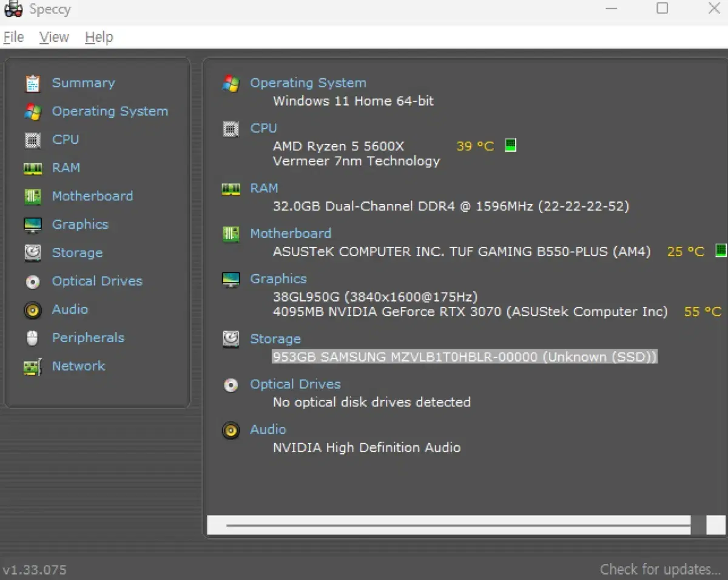Click the Graphics monitor icon in summary pane

coord(231,279)
